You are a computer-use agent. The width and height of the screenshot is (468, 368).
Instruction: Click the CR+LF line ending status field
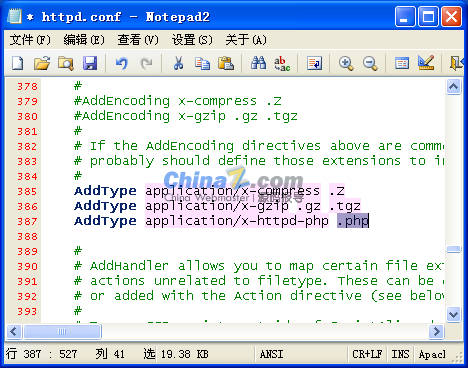click(367, 354)
